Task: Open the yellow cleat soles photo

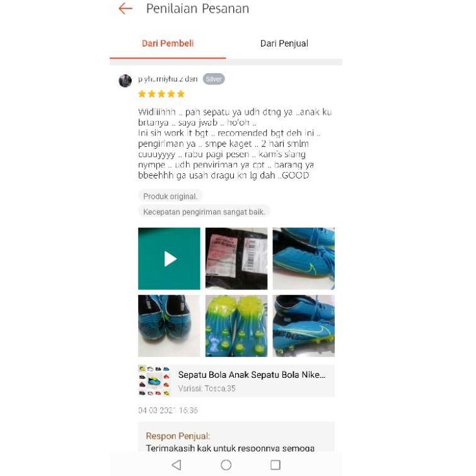Action: pos(236,326)
